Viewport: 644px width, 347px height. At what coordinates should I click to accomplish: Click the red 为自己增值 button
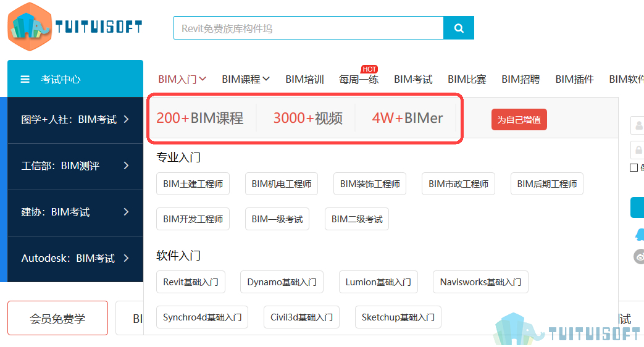tap(519, 120)
